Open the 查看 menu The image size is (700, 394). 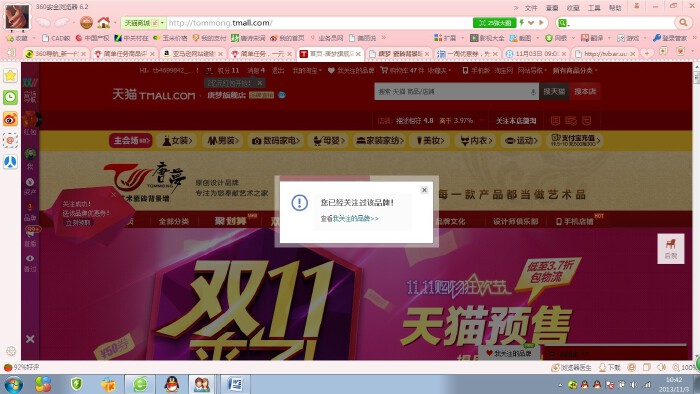point(552,8)
